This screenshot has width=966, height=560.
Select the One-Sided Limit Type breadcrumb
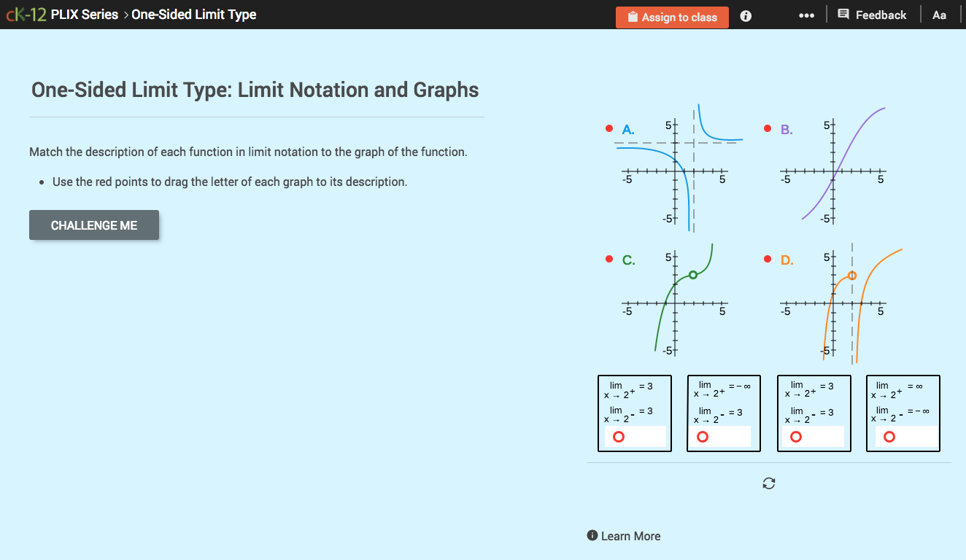(194, 14)
